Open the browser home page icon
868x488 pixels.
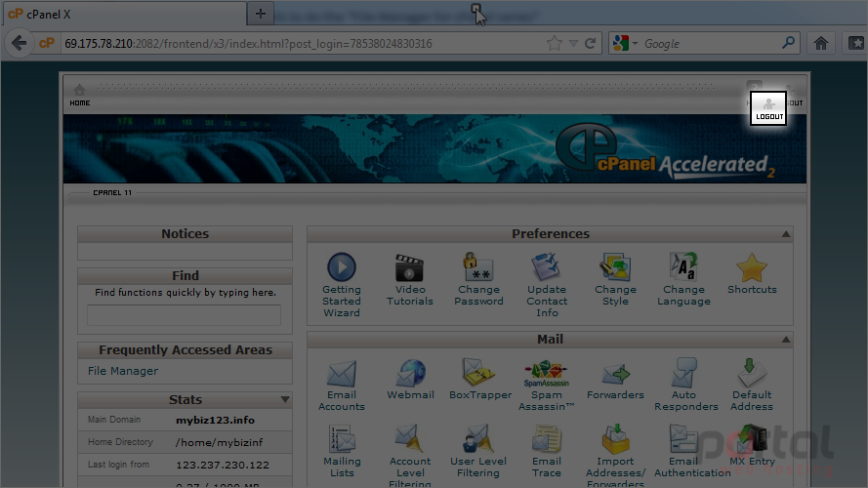coord(821,43)
